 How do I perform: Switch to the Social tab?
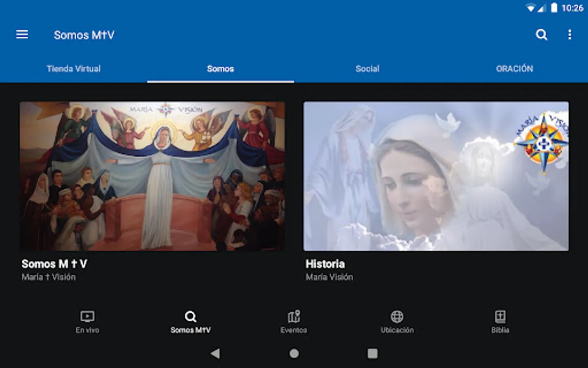[367, 69]
